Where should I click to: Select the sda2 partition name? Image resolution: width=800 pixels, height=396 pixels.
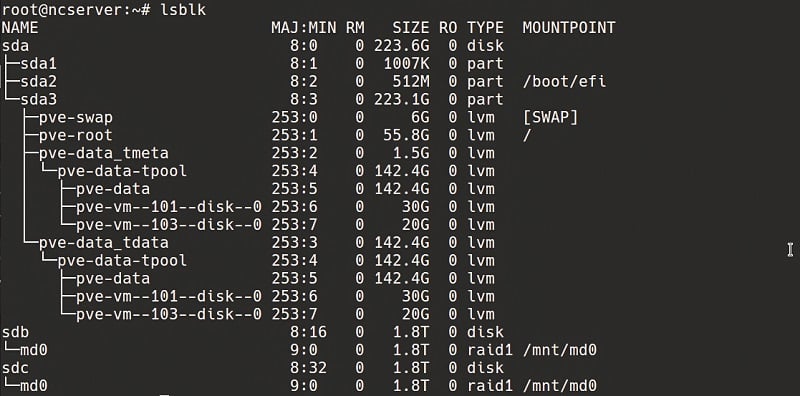point(39,81)
